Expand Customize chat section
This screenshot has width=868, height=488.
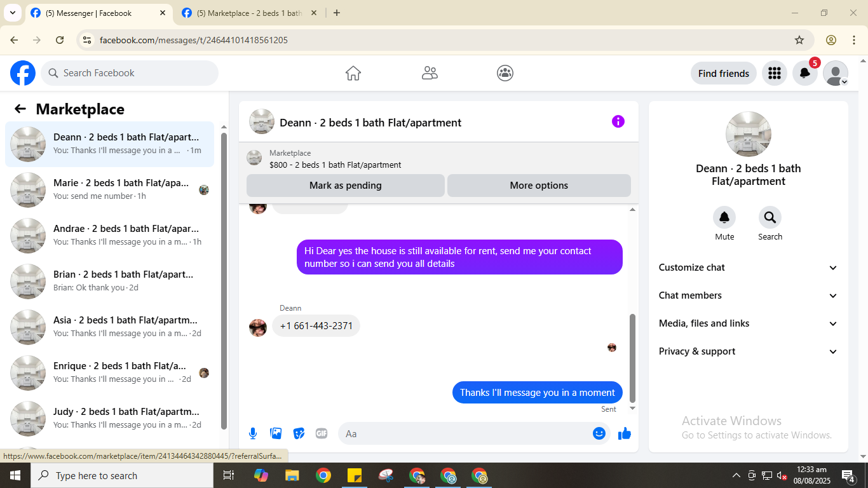[749, 268]
